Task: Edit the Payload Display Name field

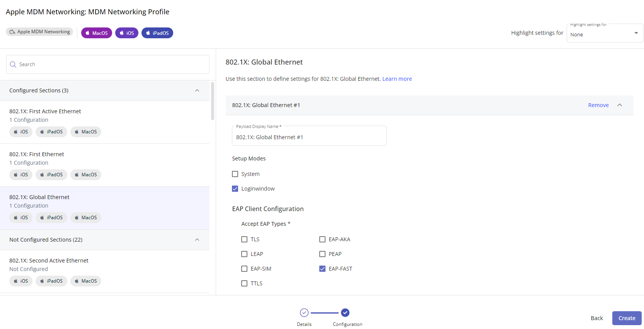Action: coord(309,136)
